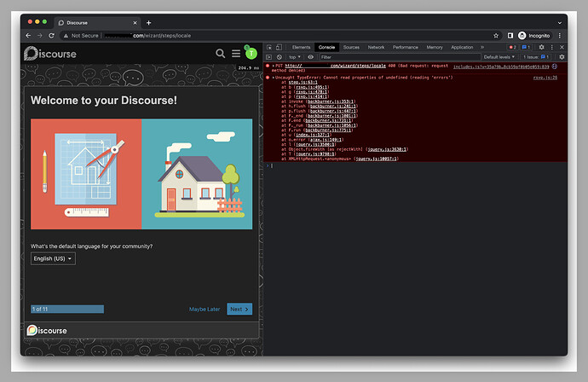Open DevTools settings gear

(541, 47)
